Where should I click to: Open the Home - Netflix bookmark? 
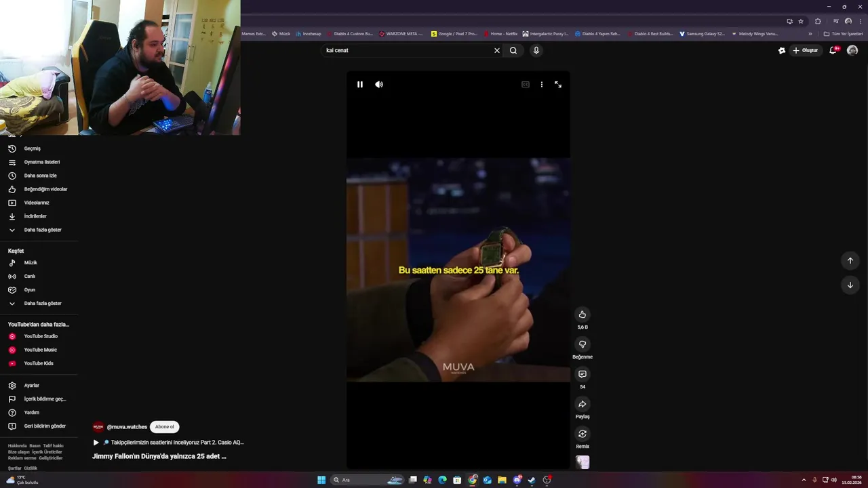500,33
